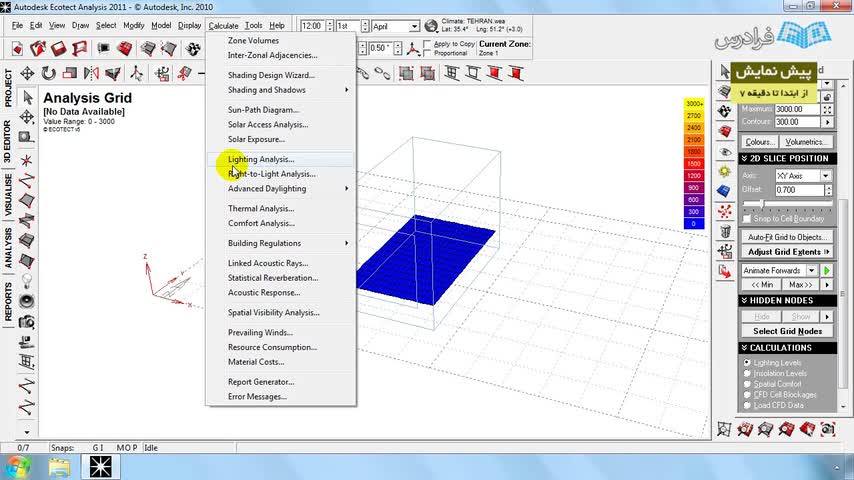Click the Mirror tool icon
The height and width of the screenshot is (480, 854).
click(x=92, y=73)
